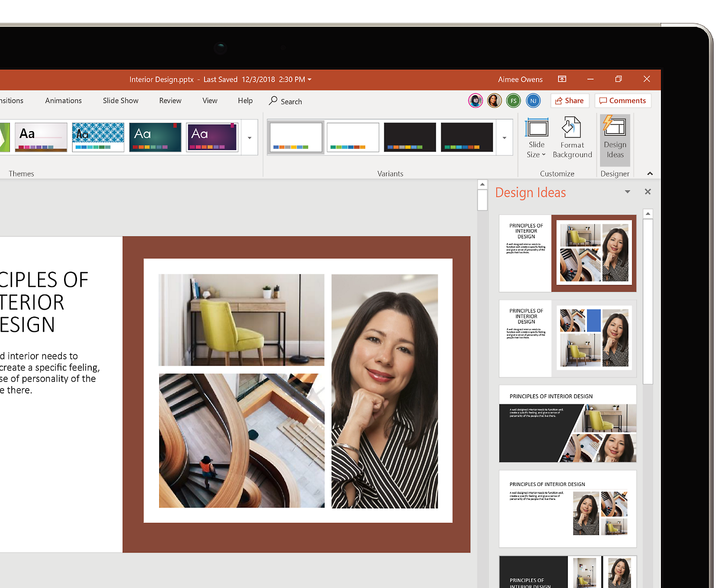The height and width of the screenshot is (588, 718).
Task: Open the Design Ideas pane options arrow
Action: tap(627, 192)
